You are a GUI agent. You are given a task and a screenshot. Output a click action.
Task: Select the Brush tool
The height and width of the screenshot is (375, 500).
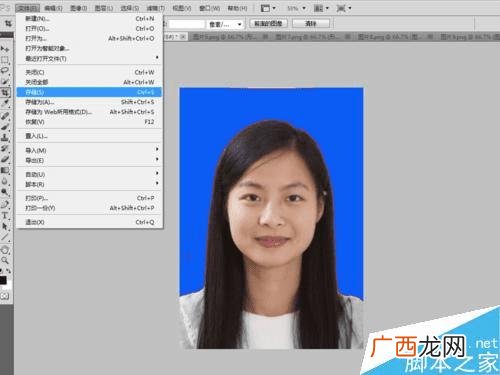5,127
